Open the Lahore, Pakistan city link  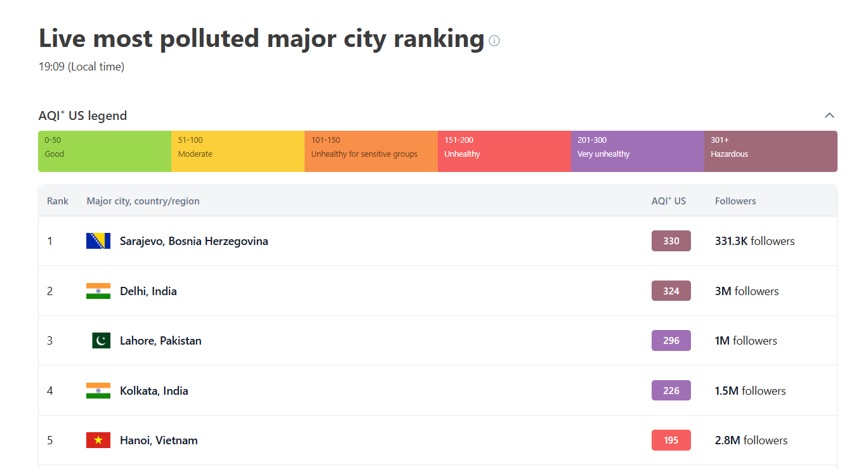click(161, 341)
